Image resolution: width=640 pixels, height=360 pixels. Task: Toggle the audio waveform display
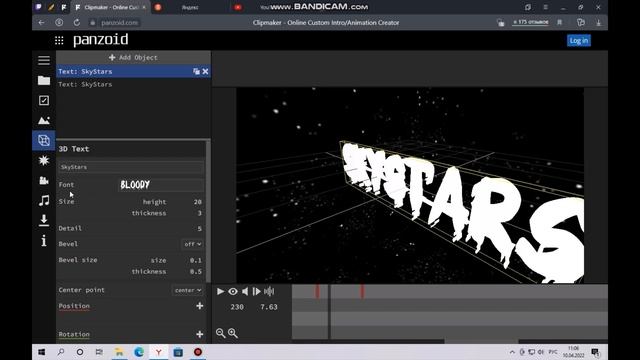pos(269,291)
